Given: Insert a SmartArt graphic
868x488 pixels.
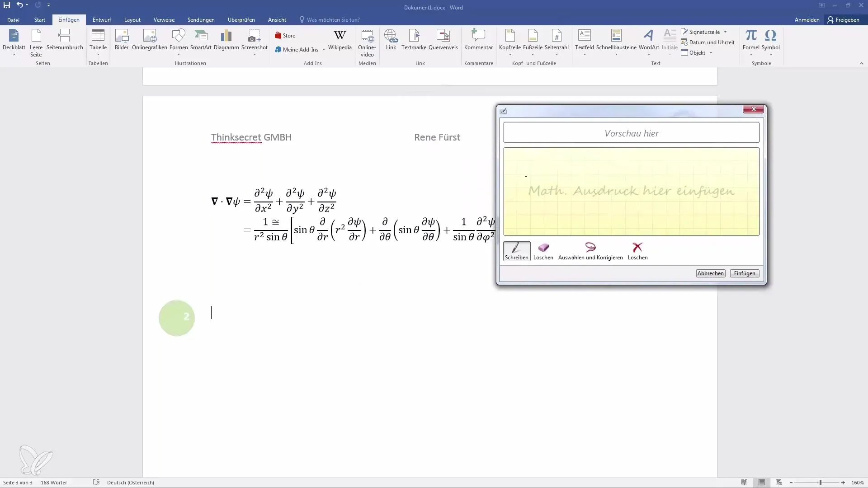Looking at the screenshot, I should [201, 40].
